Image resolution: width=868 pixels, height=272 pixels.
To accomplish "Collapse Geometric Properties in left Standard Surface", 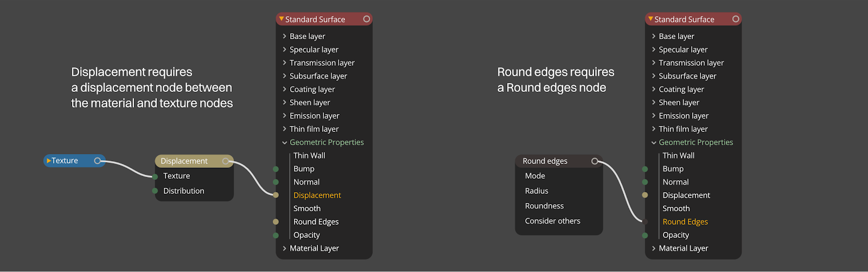I will click(284, 143).
